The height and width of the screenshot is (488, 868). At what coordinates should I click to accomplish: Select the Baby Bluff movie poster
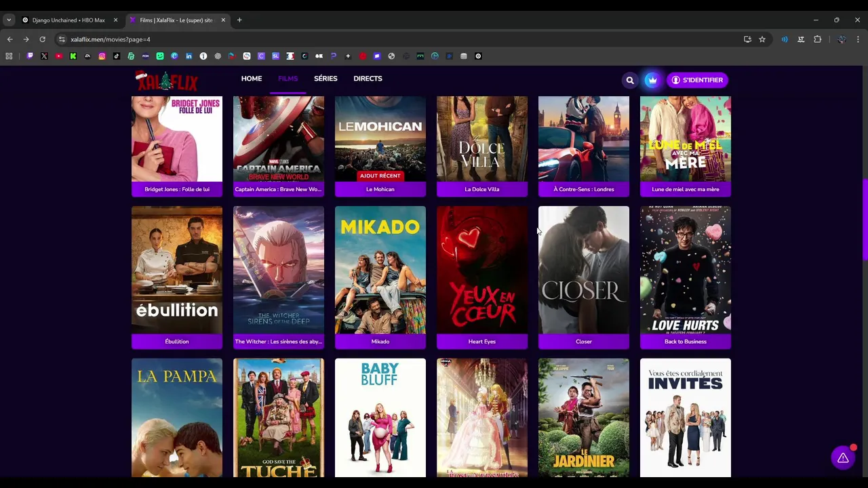(380, 418)
